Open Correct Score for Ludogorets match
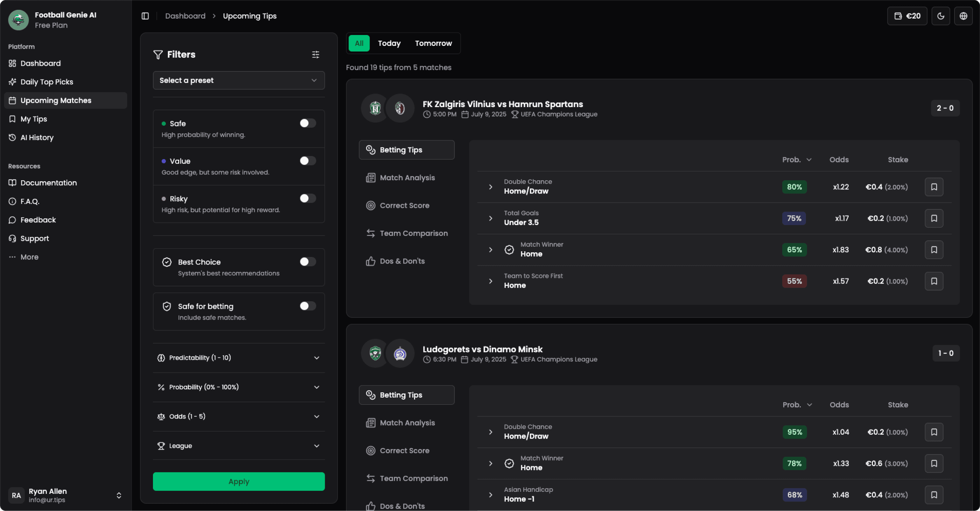This screenshot has width=980, height=511. point(406,450)
